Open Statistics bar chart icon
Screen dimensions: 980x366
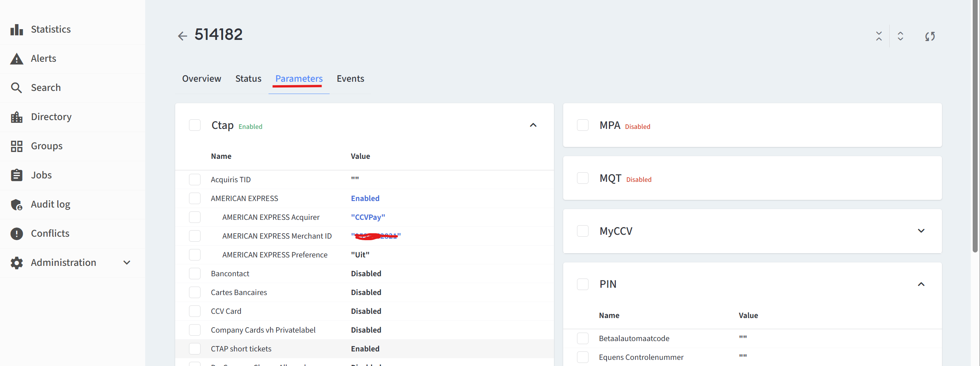(17, 30)
